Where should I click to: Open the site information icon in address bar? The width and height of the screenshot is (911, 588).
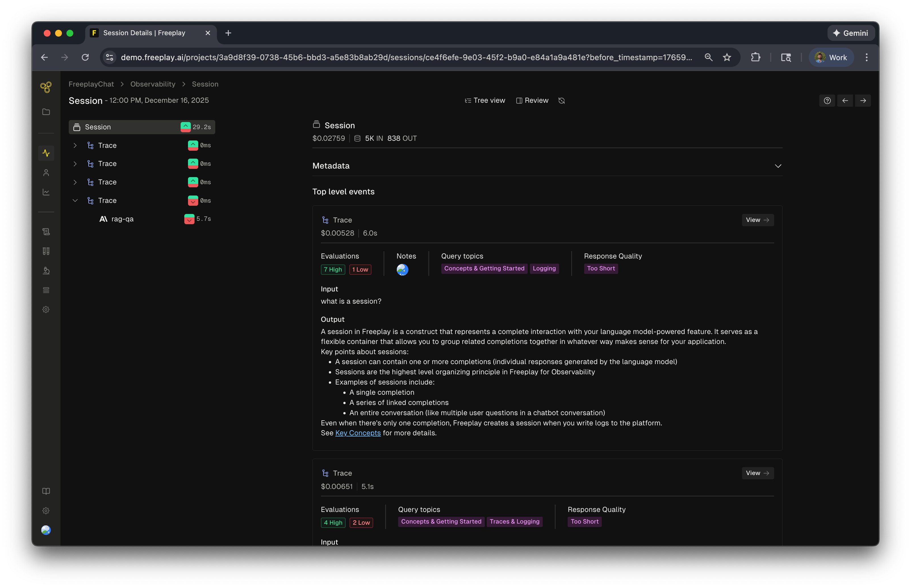pos(110,57)
